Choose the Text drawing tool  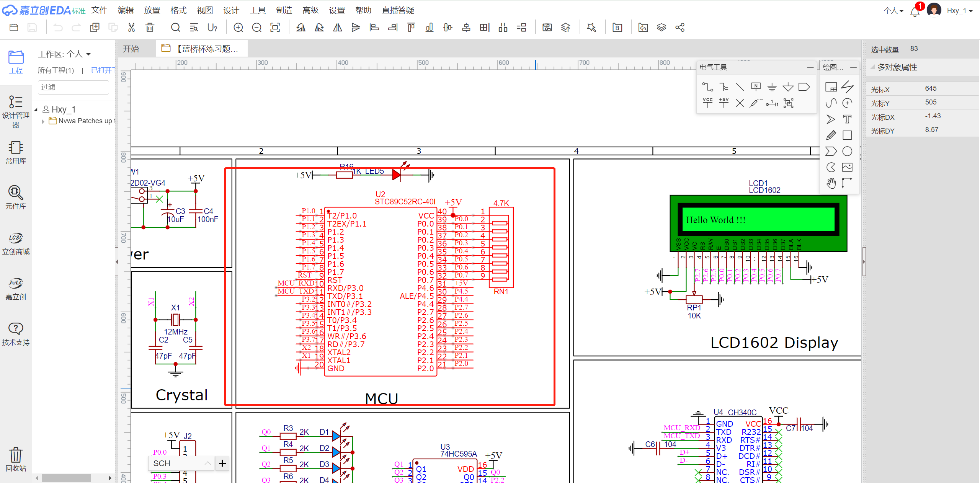click(x=847, y=119)
